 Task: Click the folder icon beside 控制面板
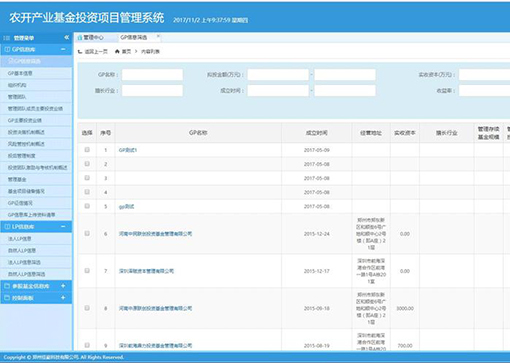[7, 298]
